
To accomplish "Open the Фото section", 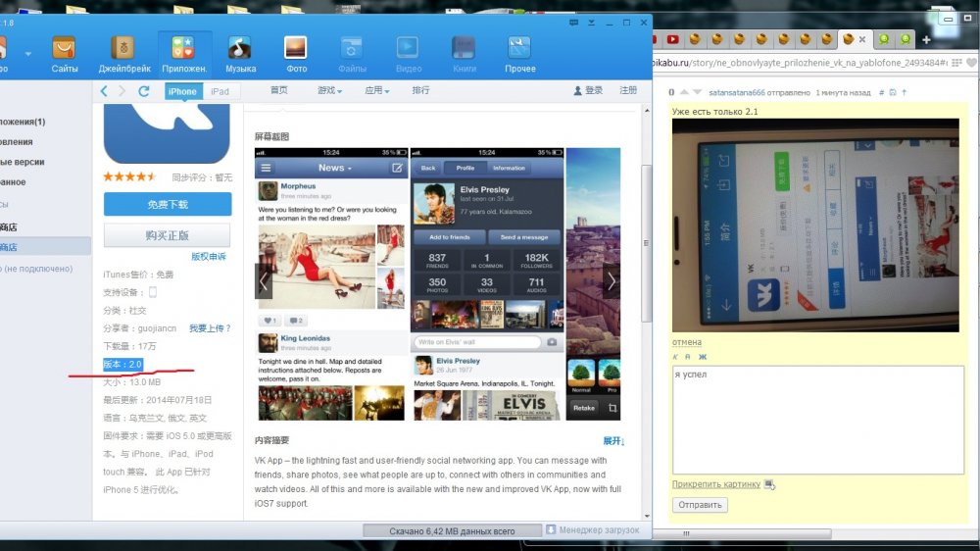I will point(296,49).
